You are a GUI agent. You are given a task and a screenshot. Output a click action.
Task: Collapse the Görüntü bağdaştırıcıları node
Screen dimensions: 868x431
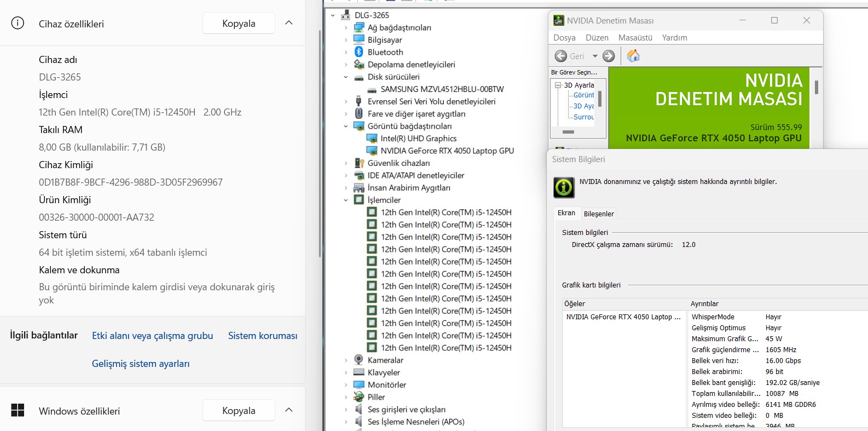346,127
